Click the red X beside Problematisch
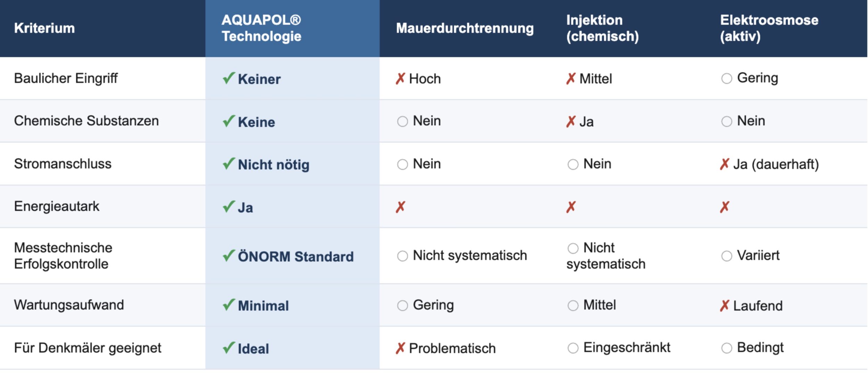Viewport: 868px width, 374px height. pos(400,348)
